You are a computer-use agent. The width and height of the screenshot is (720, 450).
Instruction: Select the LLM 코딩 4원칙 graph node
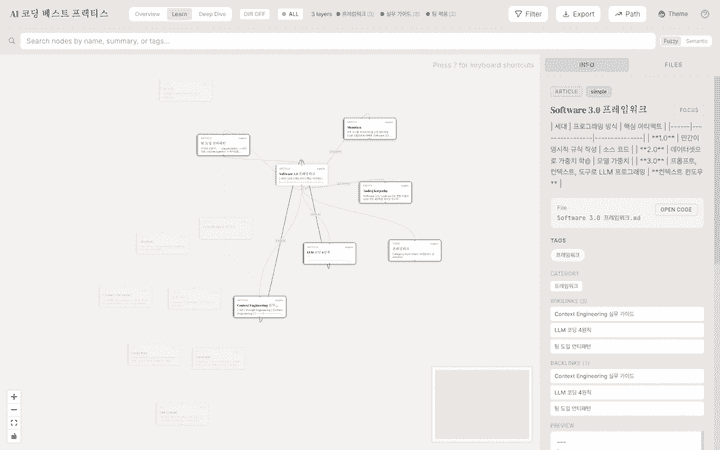click(x=329, y=253)
